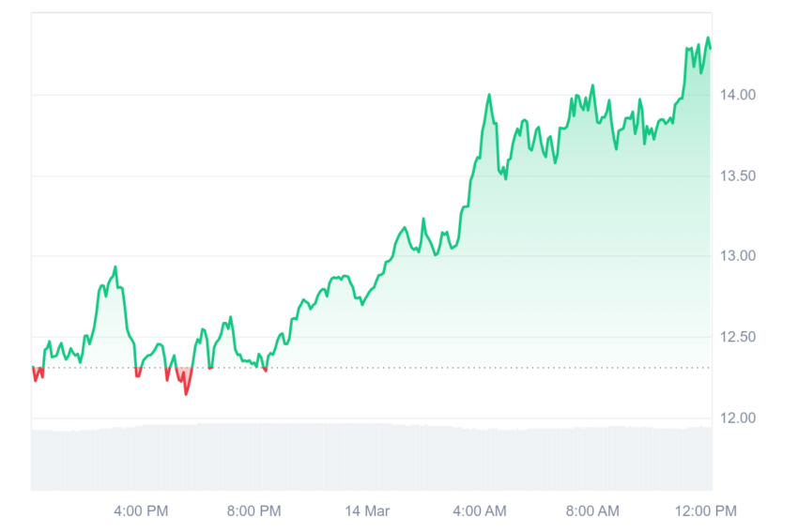The image size is (798, 532).
Task: Click the 13.50 price axis label
Action: click(737, 176)
